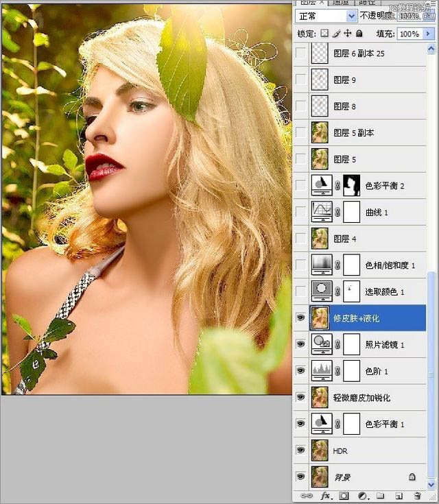Select the 色相/饱和度 1 adjustment icon
The height and width of the screenshot is (504, 439).
[x=322, y=265]
